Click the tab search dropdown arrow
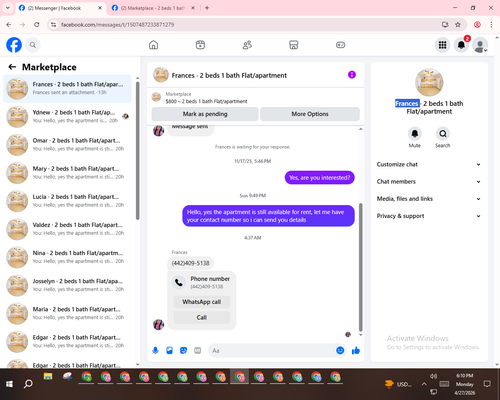The height and width of the screenshot is (400, 500). (8, 8)
